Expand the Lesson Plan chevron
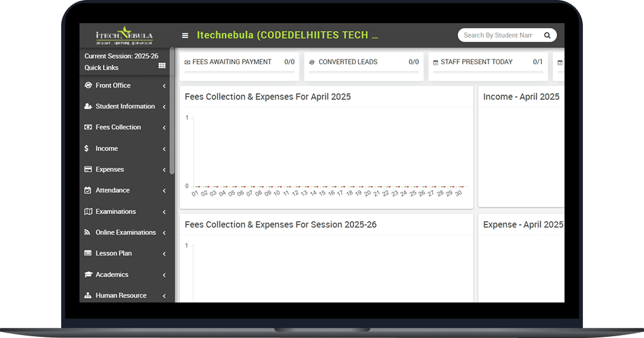This screenshot has width=644, height=338. [164, 254]
